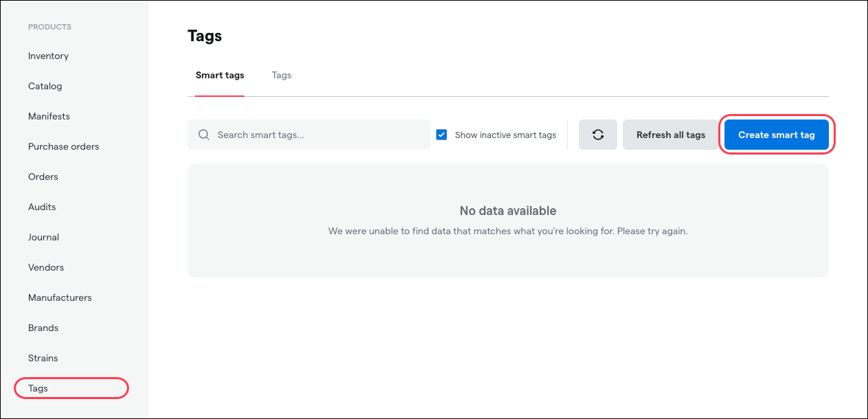
Task: Switch to the Tags tab
Action: coord(282,75)
